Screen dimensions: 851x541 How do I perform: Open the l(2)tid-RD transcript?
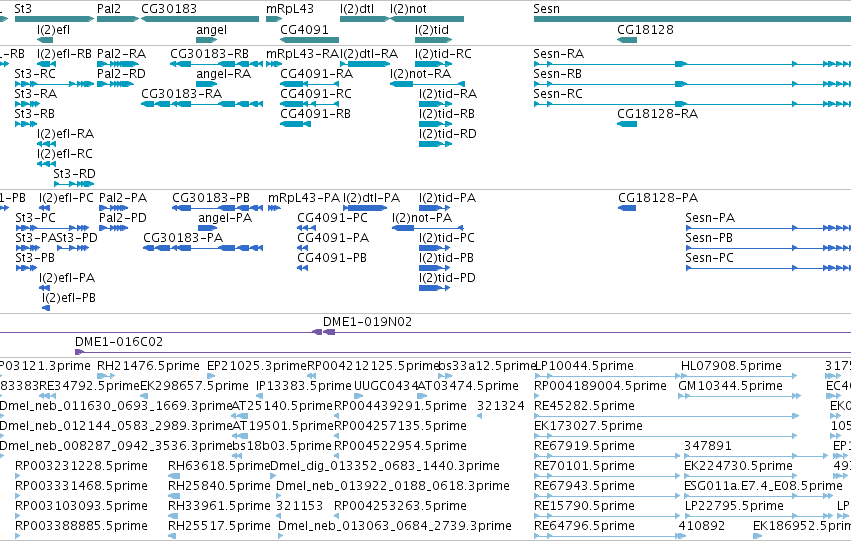(x=435, y=144)
